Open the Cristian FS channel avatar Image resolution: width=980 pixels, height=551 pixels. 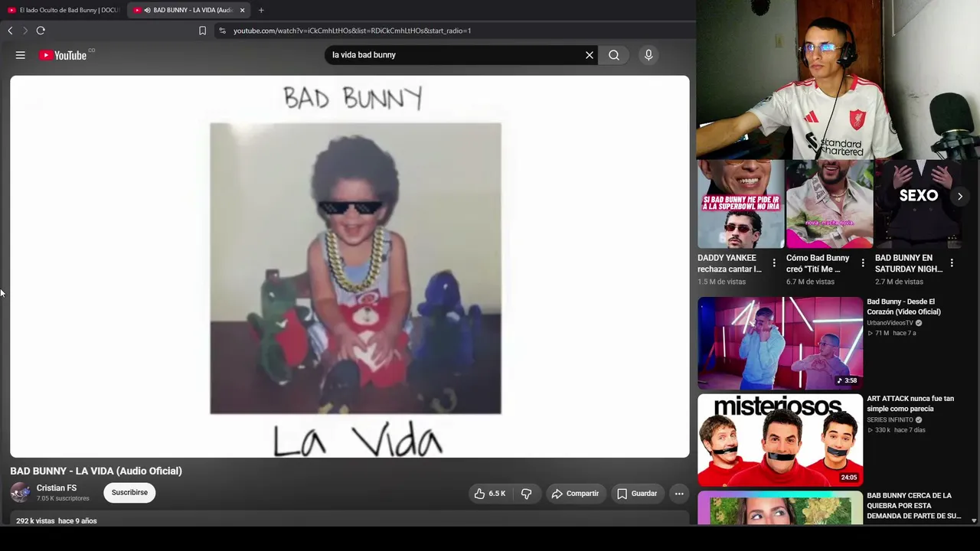21,492
